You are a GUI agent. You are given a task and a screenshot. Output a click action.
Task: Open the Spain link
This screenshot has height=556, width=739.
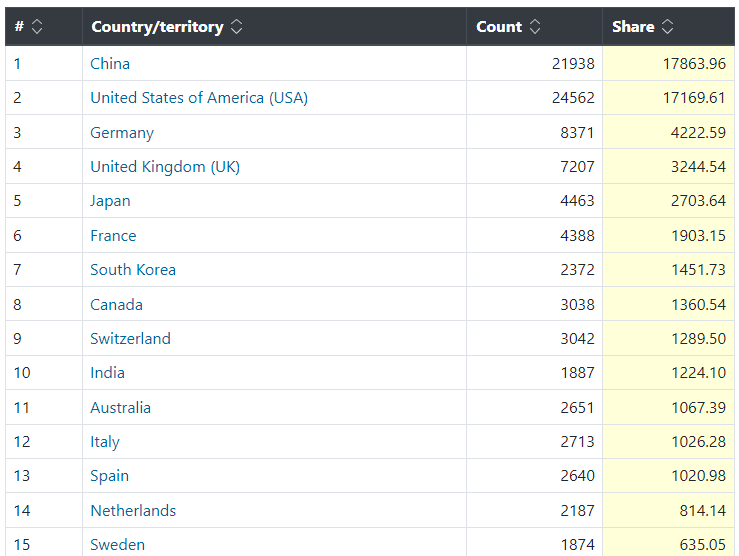click(109, 476)
